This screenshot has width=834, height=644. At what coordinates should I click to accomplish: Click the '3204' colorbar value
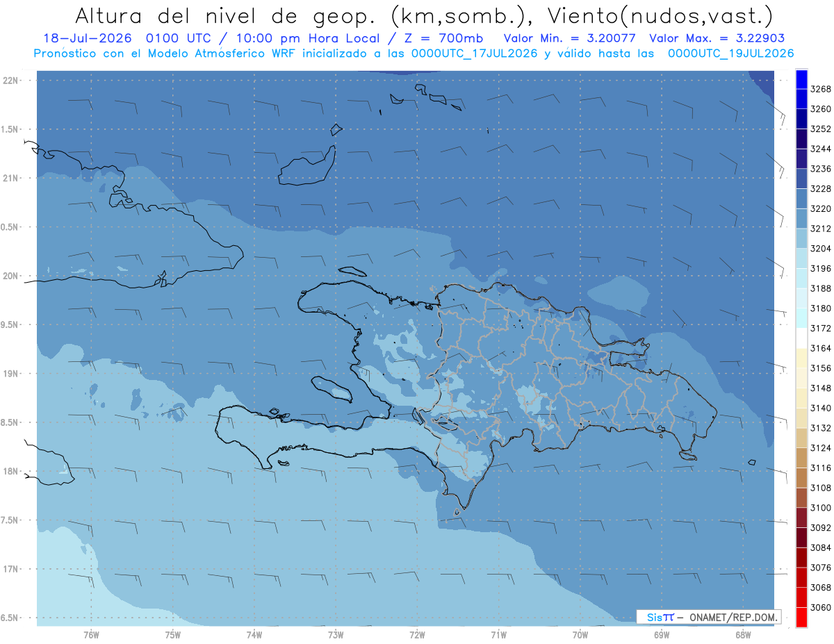click(x=821, y=249)
